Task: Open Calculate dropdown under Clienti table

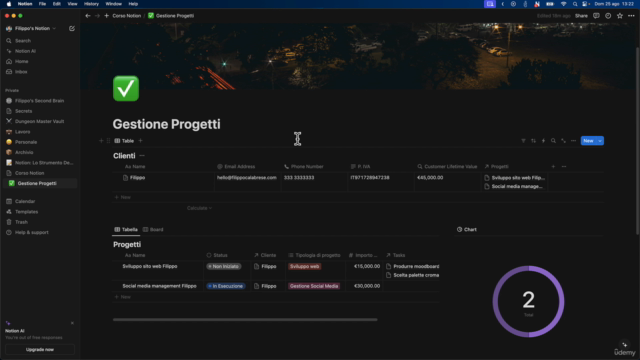Action: coord(199,208)
